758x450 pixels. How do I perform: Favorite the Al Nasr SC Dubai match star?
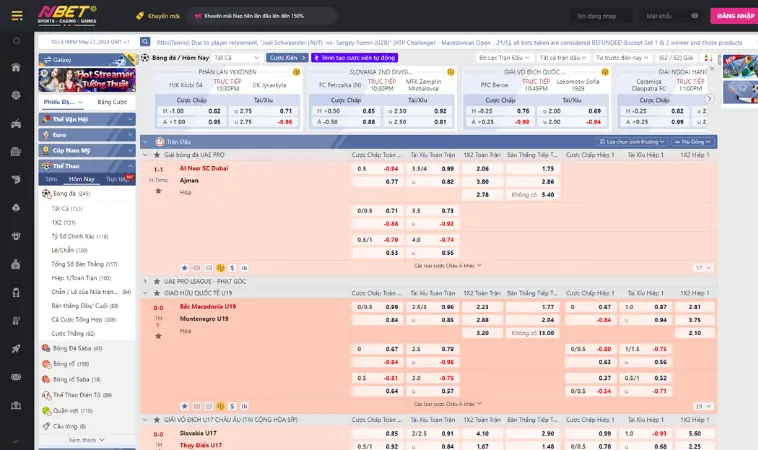coord(158,189)
